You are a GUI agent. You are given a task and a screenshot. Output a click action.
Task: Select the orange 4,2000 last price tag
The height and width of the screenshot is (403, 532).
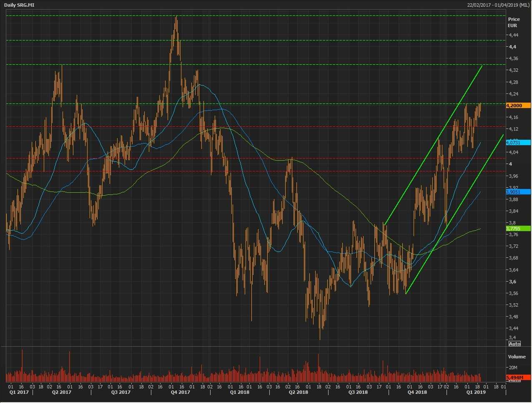tap(518, 106)
